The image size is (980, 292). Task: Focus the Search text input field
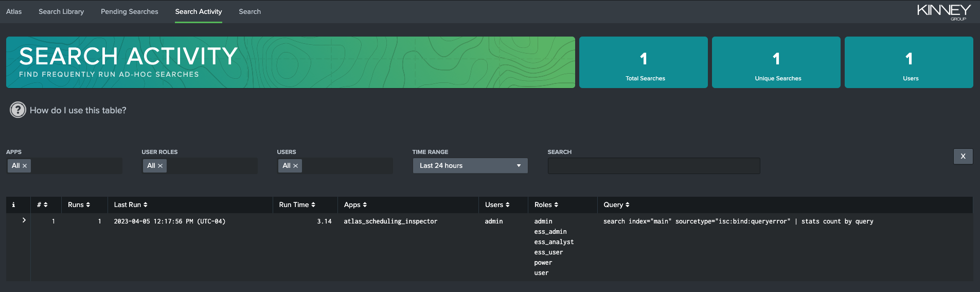click(x=654, y=166)
